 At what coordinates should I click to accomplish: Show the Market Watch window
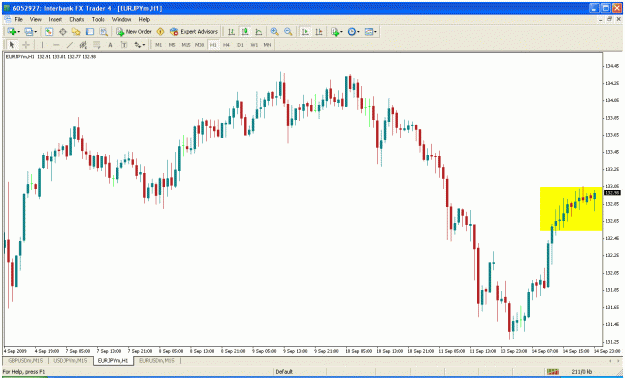(49, 32)
